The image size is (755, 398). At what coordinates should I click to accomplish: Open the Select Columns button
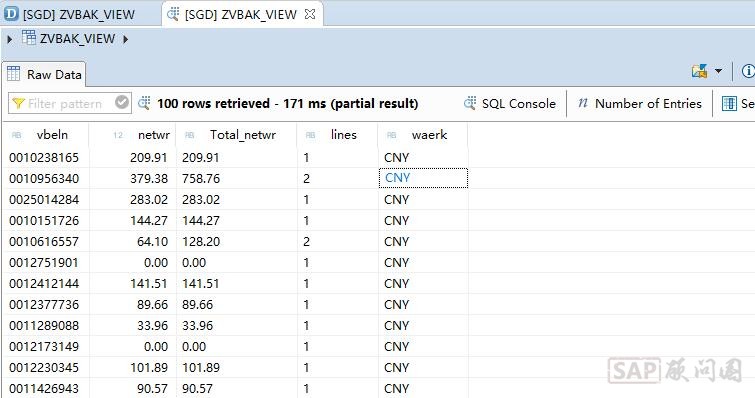click(x=737, y=103)
